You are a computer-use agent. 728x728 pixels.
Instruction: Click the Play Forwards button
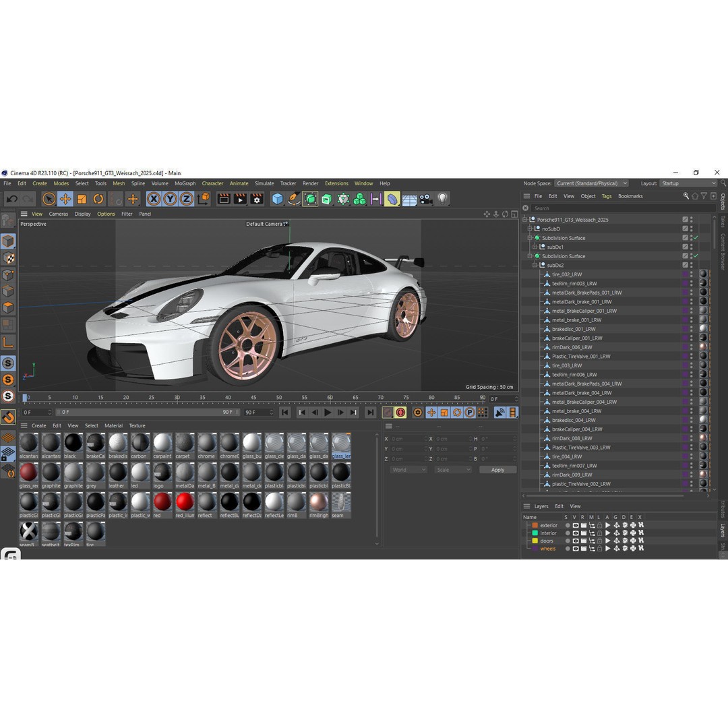[x=328, y=413]
